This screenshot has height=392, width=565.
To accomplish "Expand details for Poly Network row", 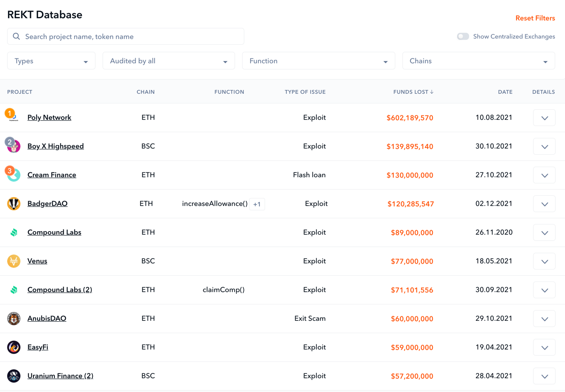I will pyautogui.click(x=544, y=118).
